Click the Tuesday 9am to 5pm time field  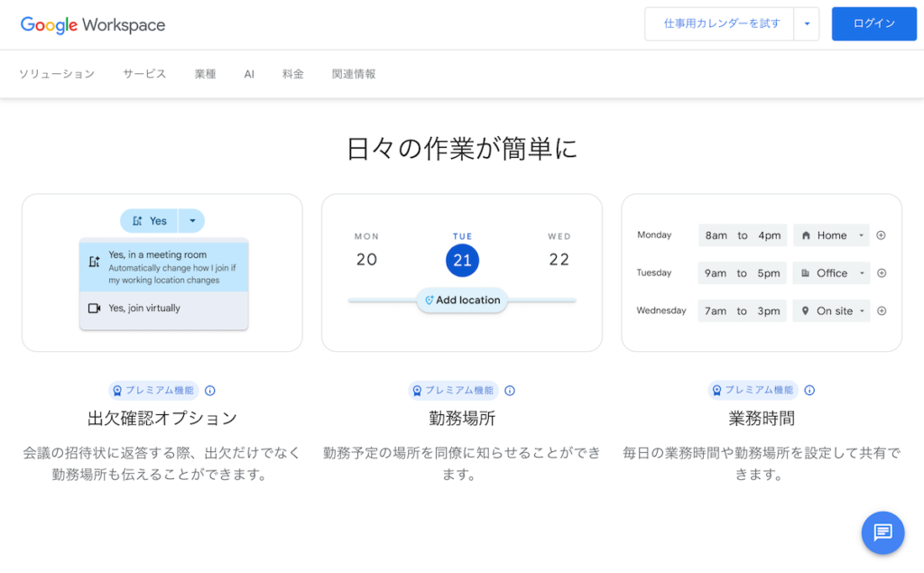[743, 273]
